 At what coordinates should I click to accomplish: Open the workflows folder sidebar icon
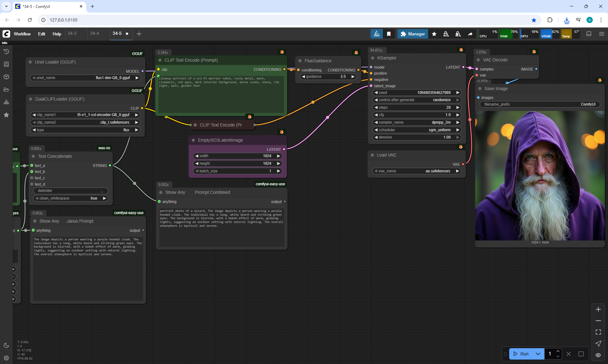pos(6,89)
